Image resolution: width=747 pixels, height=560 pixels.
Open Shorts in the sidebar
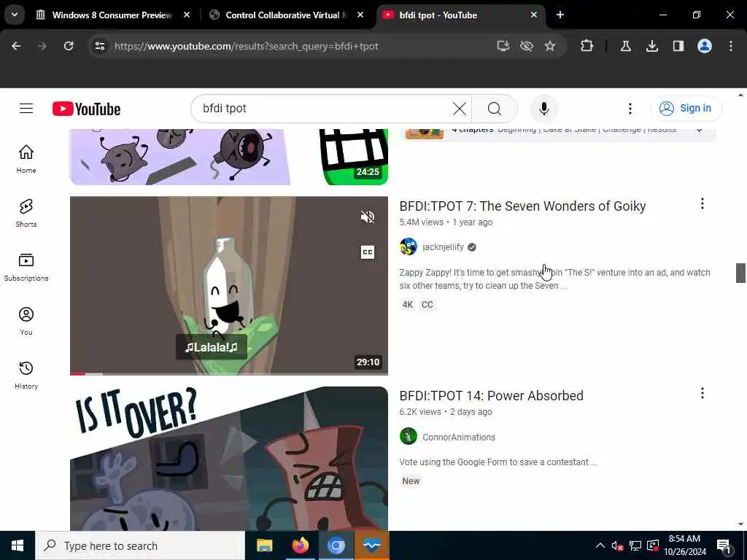[26, 213]
